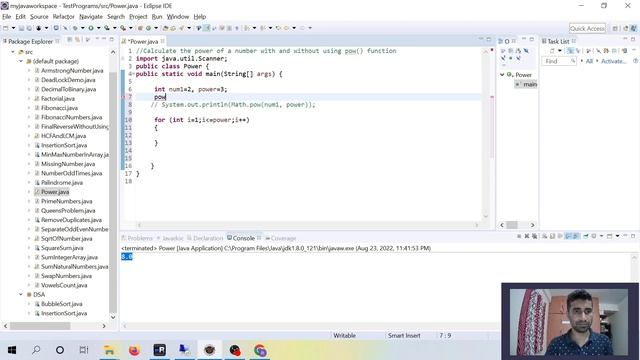Click Display Selected Console icon
This screenshot has width=640, height=360.
click(594, 236)
